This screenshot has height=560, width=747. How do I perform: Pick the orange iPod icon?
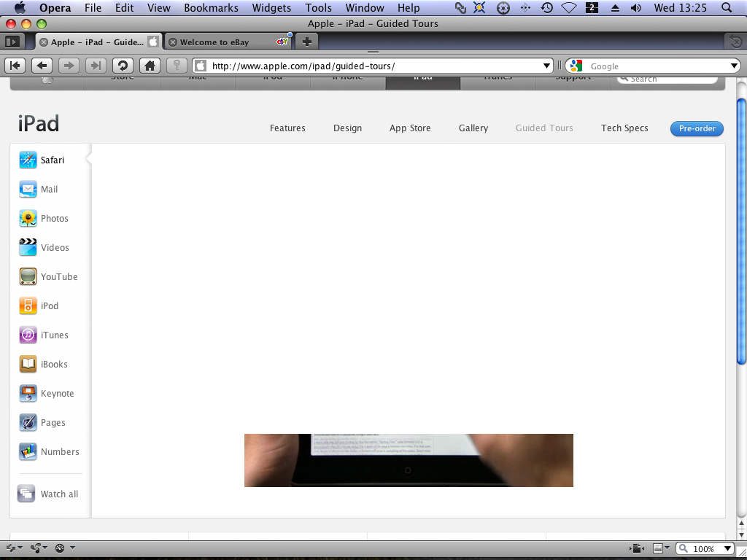pos(28,306)
